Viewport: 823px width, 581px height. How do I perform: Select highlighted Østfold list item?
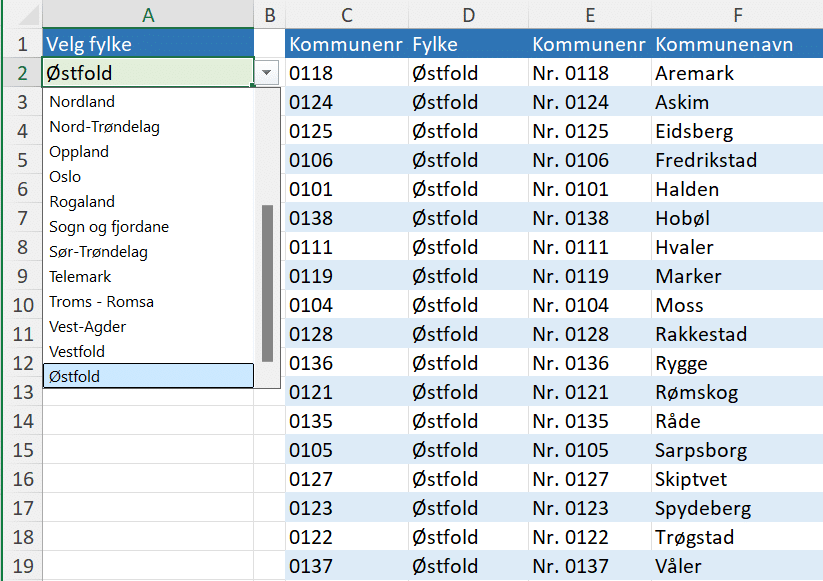pyautogui.click(x=147, y=376)
